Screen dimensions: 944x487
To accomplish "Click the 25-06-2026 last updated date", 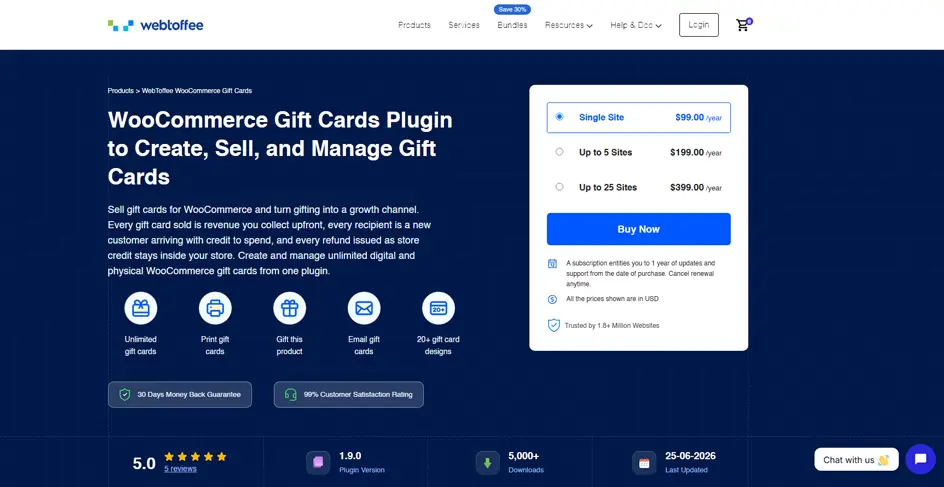I will coord(691,456).
